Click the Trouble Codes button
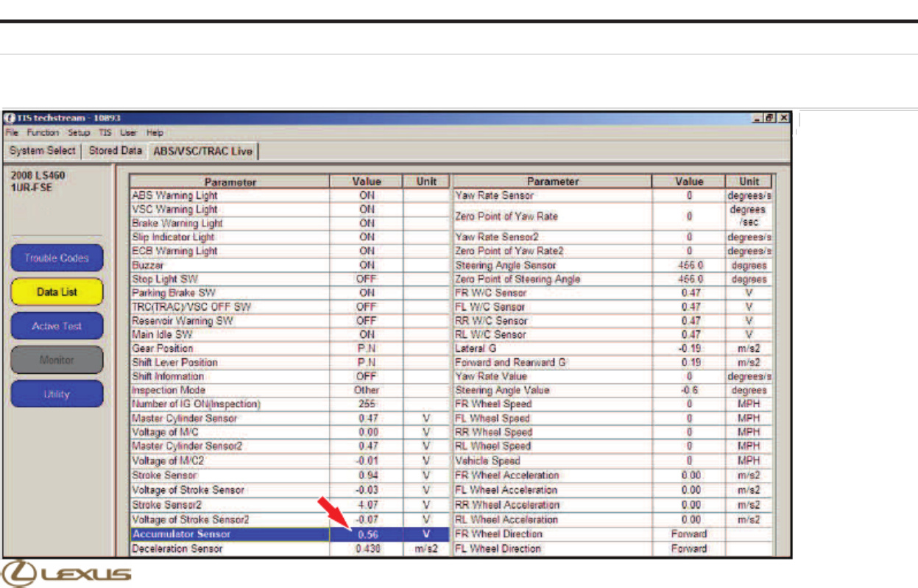918x588 pixels. (57, 258)
